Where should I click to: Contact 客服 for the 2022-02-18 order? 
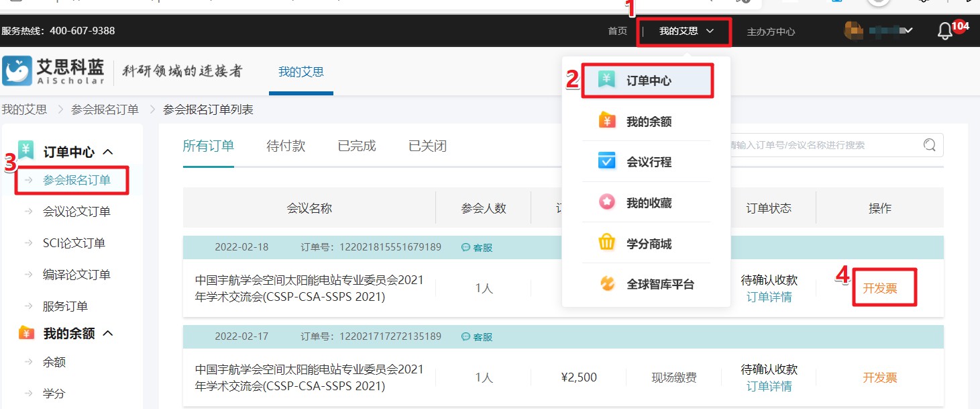(477, 248)
